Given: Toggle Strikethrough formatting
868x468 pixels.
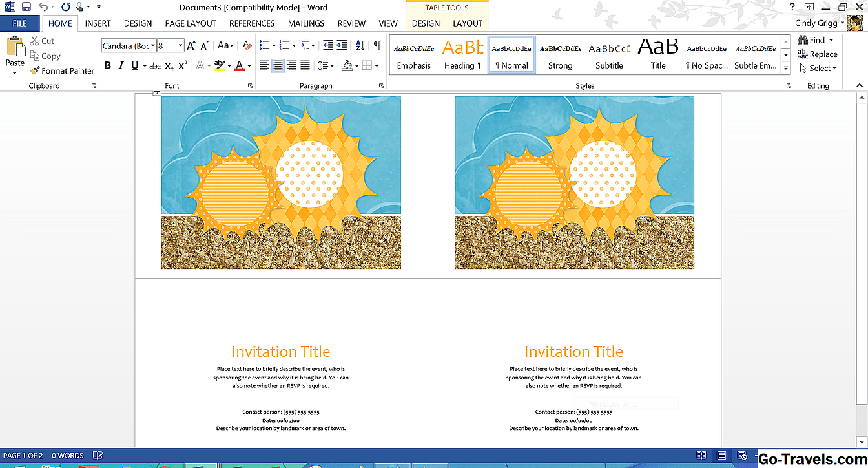Looking at the screenshot, I should point(155,65).
